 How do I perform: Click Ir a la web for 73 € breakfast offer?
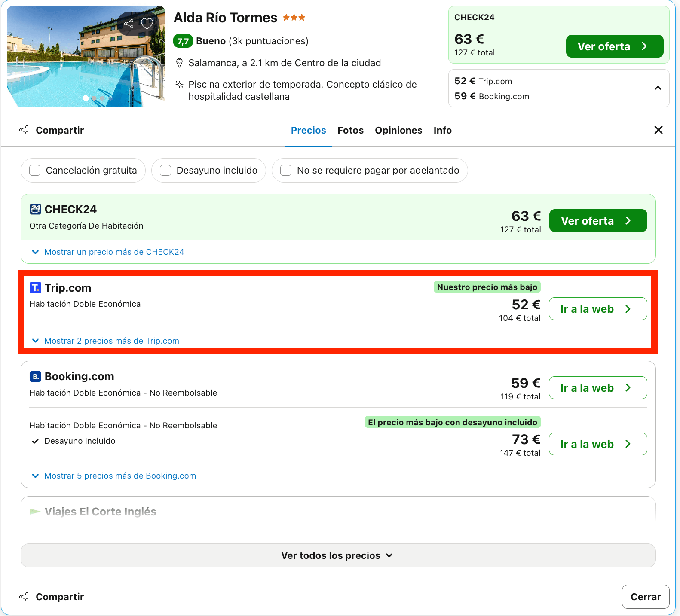point(598,444)
